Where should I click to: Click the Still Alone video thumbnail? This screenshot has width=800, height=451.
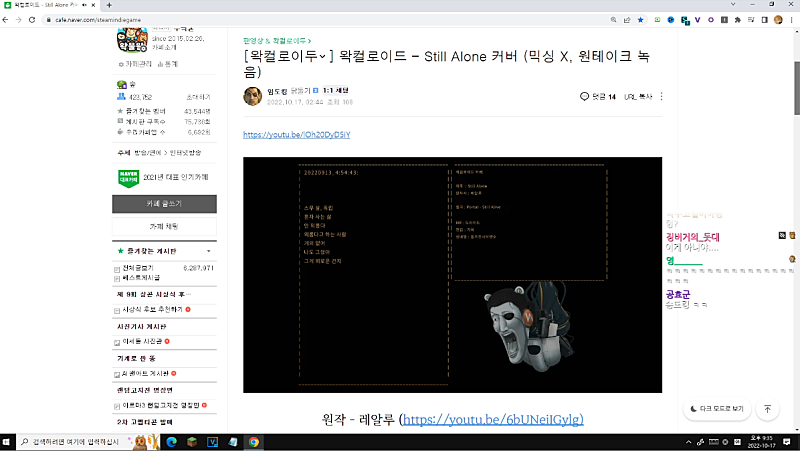pyautogui.click(x=453, y=275)
